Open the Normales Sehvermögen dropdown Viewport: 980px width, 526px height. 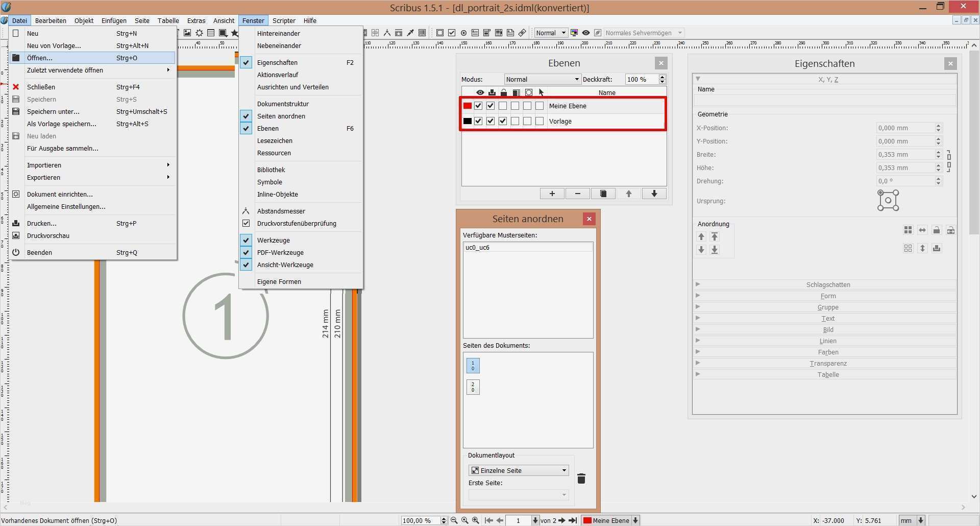pyautogui.click(x=643, y=33)
